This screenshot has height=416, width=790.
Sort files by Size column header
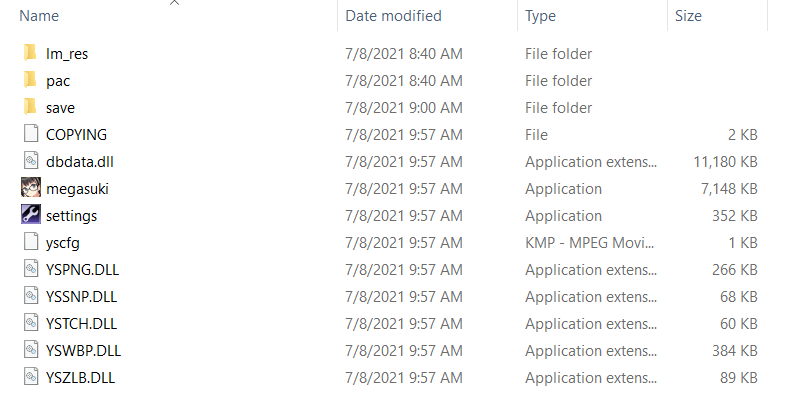(688, 16)
